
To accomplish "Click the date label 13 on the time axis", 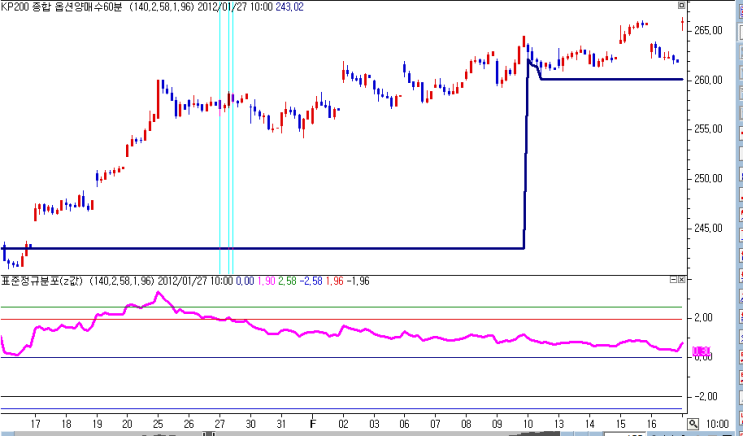I will pyautogui.click(x=559, y=424).
